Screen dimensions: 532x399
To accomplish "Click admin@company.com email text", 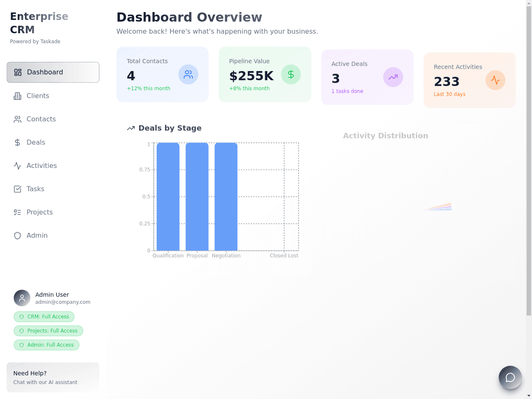I will 63,302.
